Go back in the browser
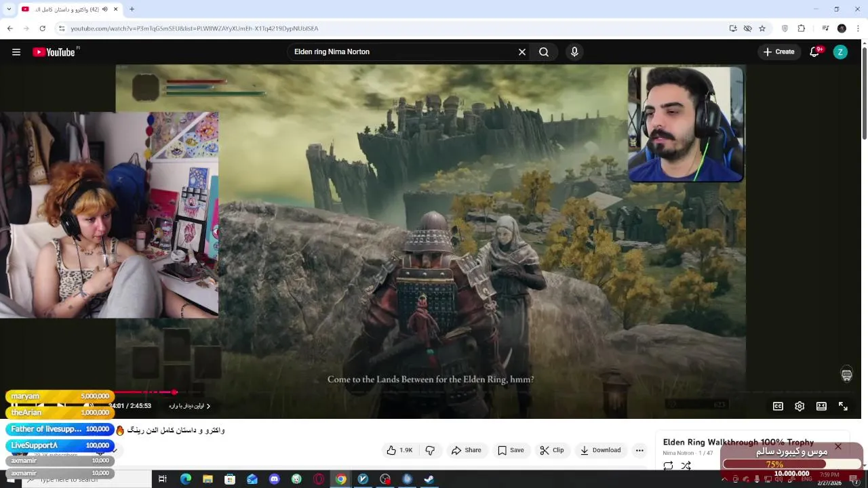868x488 pixels. [x=9, y=28]
